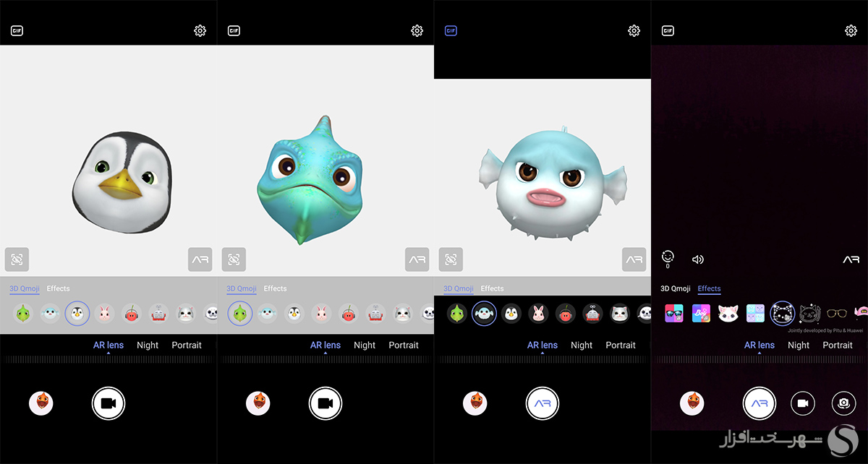Switch to Night mode on penguin screen
Viewport: 868px width, 464px height.
(x=148, y=345)
